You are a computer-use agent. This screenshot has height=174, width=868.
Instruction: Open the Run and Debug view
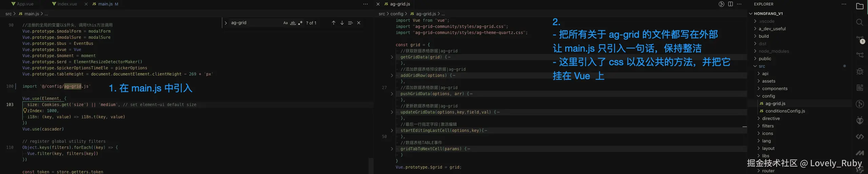pyautogui.click(x=860, y=71)
